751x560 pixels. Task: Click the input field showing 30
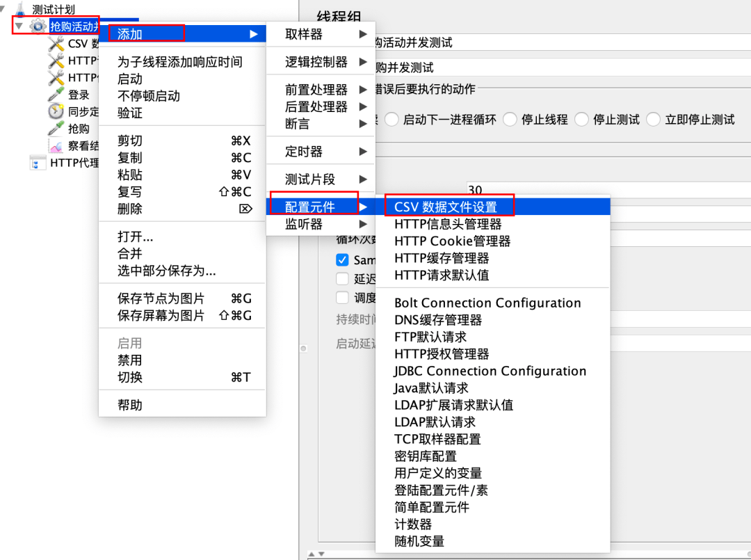pos(608,189)
